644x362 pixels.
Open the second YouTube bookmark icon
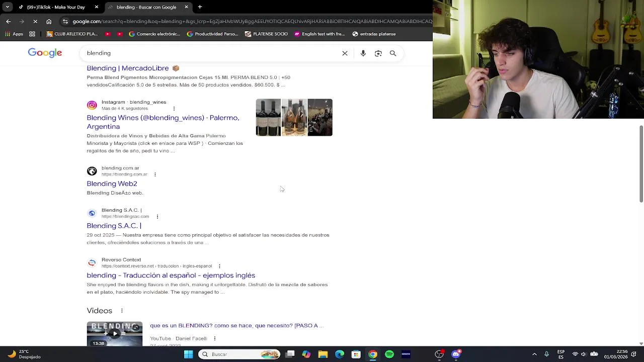pos(120,34)
